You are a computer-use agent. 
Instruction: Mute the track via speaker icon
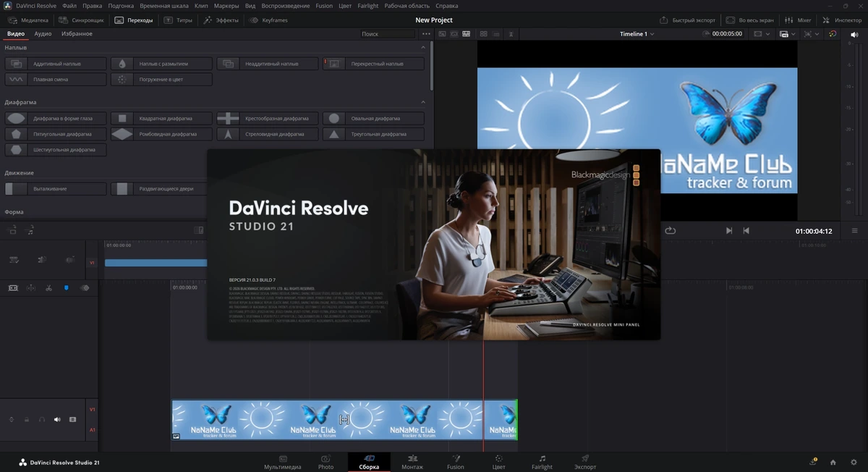coord(57,420)
